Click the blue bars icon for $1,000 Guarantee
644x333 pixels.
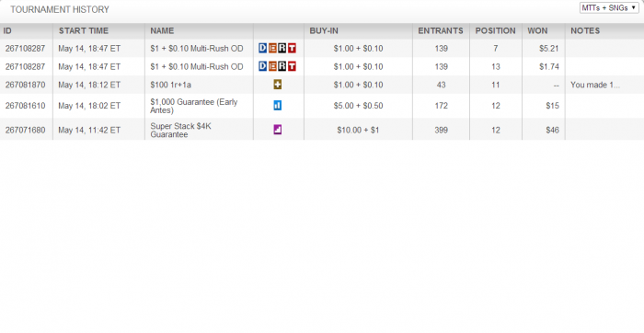(x=277, y=106)
